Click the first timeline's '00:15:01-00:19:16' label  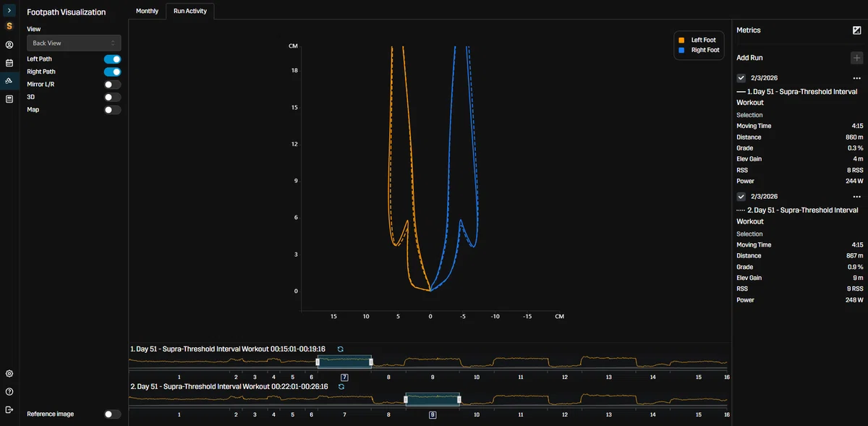[298, 349]
